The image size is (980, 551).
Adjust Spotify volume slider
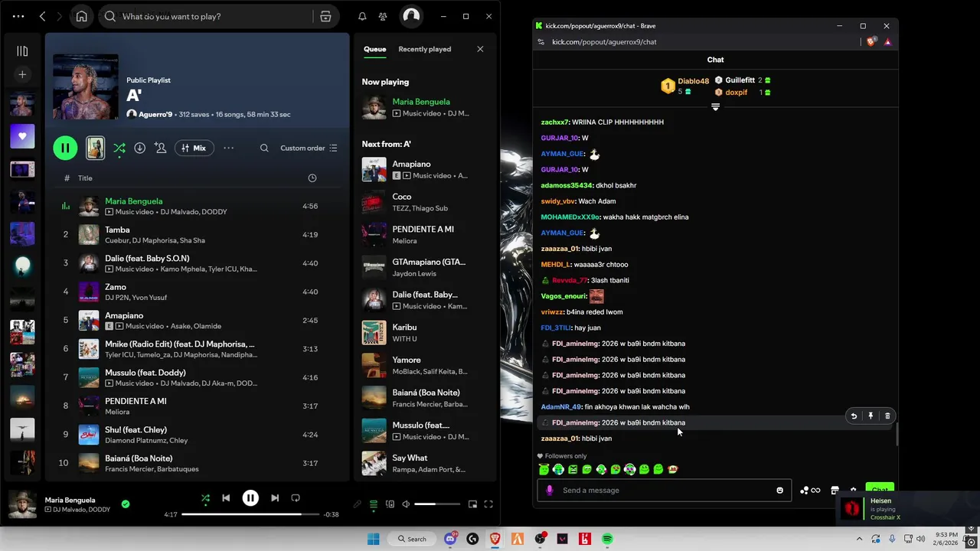437,504
